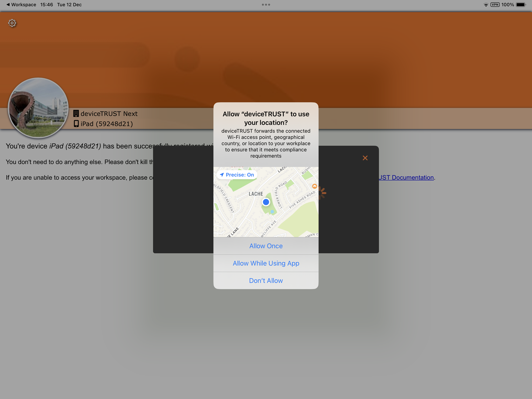This screenshot has height=399, width=532.
Task: Tap the building icon beside deviceTRUST Next
Action: coord(76,114)
